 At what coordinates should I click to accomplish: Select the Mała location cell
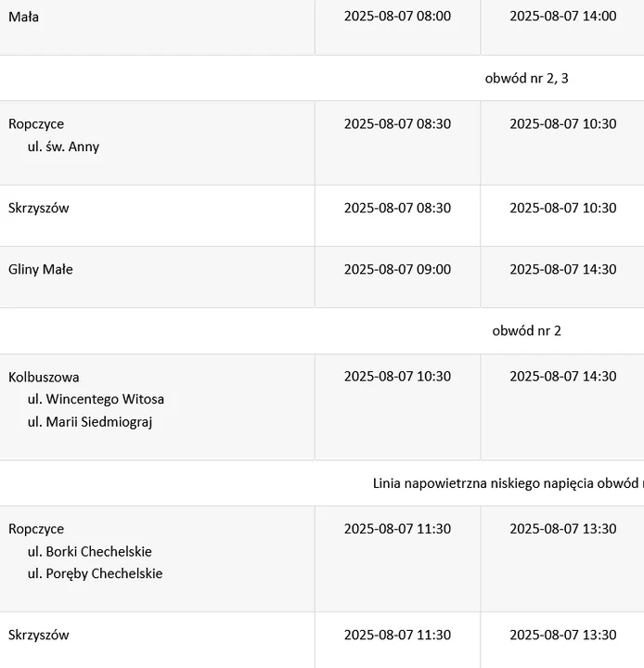click(157, 27)
